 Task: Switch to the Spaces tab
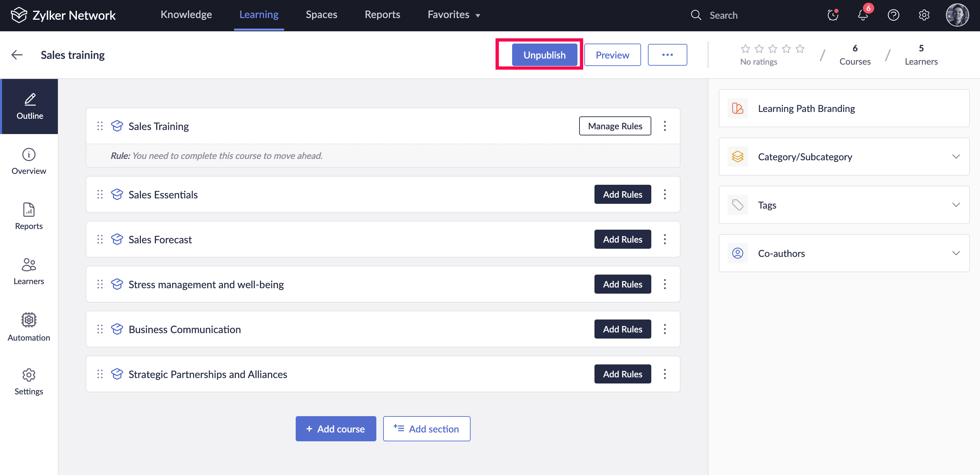(x=321, y=15)
